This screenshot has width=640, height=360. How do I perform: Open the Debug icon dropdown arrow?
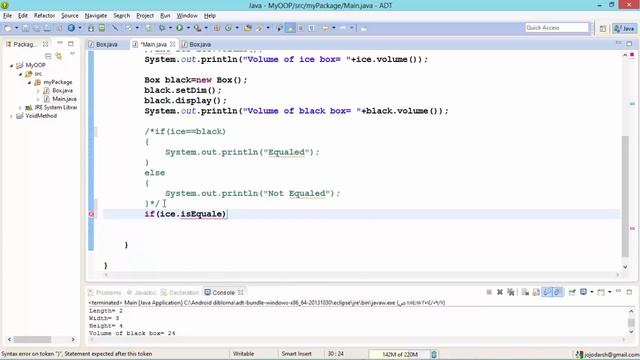[x=171, y=28]
